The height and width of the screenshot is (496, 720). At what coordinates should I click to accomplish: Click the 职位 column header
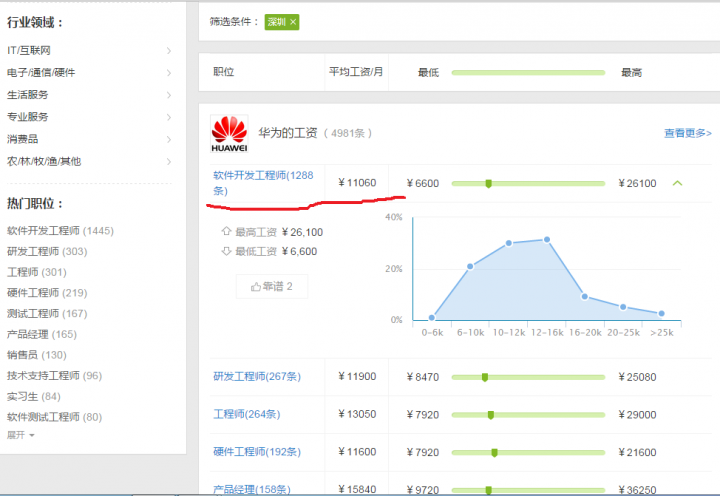(x=224, y=72)
